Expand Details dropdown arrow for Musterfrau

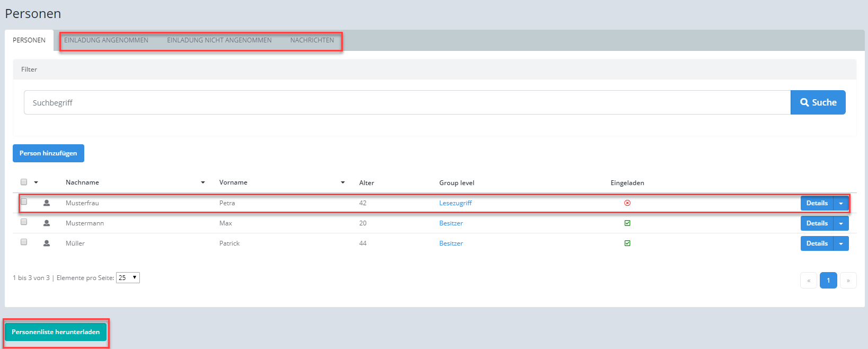pos(841,203)
